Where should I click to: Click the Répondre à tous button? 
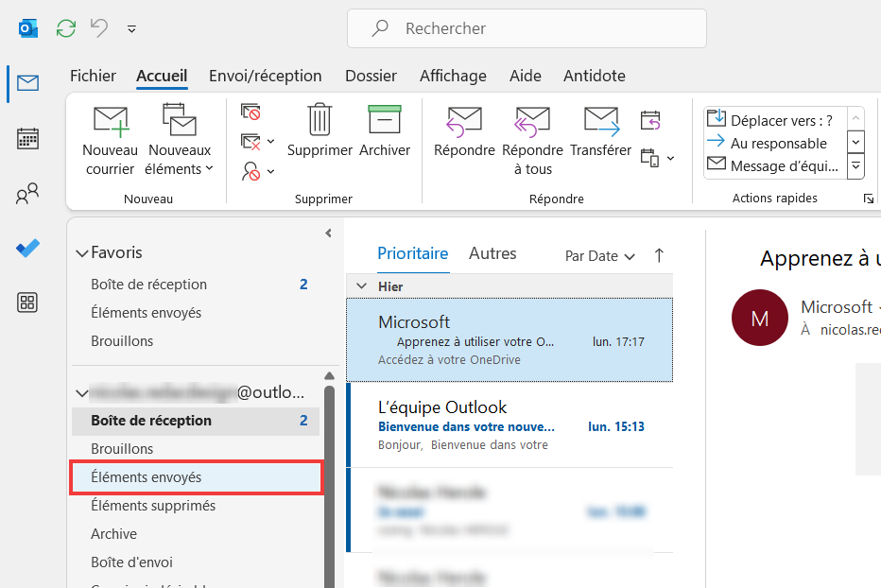click(532, 139)
